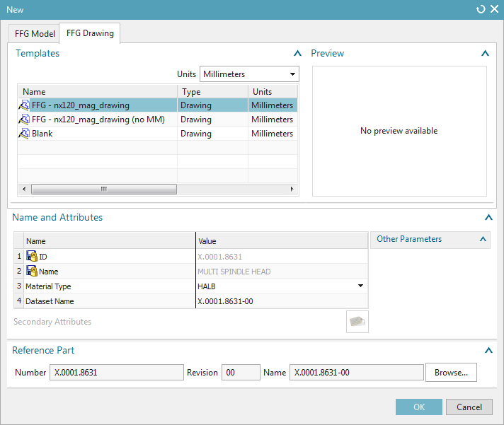Click the Blank template drawing icon
This screenshot has height=425, width=504.
(24, 134)
